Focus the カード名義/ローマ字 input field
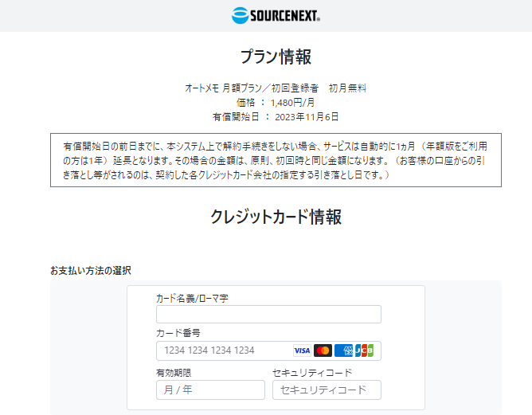The width and height of the screenshot is (532, 415). click(x=268, y=314)
